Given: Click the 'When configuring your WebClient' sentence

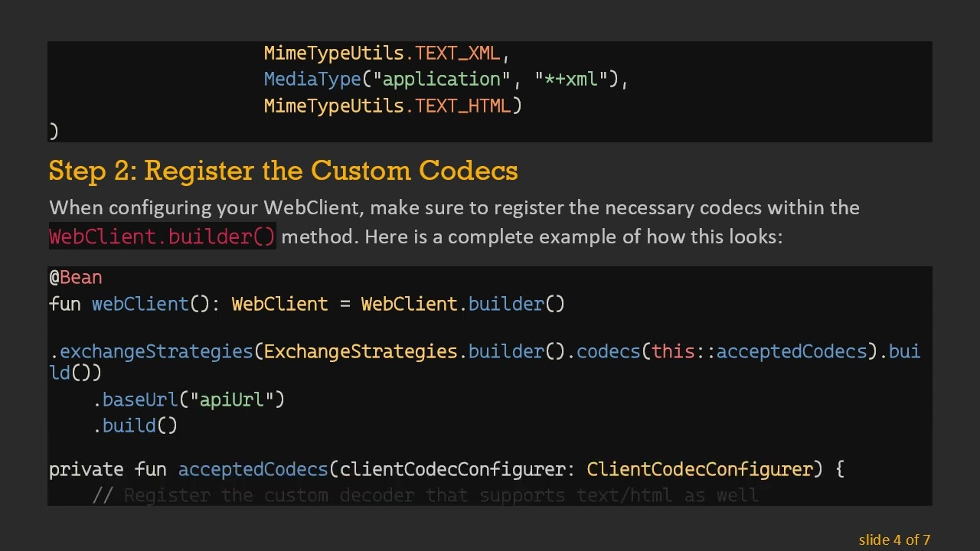Looking at the screenshot, I should 454,207.
